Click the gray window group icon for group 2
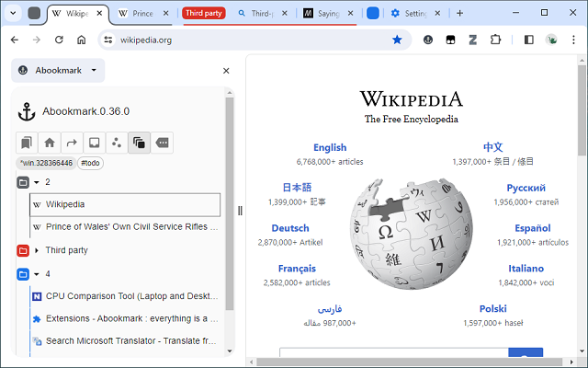The image size is (588, 368). (x=23, y=182)
